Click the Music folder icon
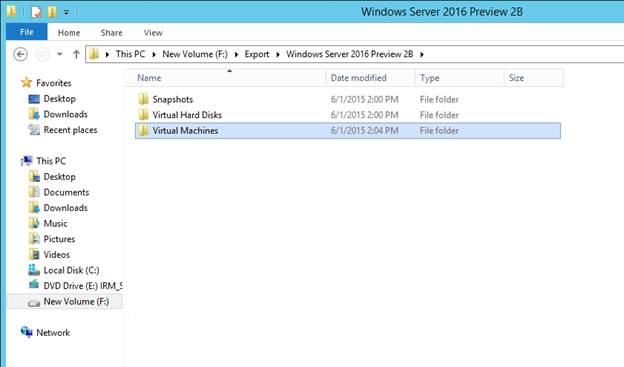The image size is (624, 367). (34, 223)
